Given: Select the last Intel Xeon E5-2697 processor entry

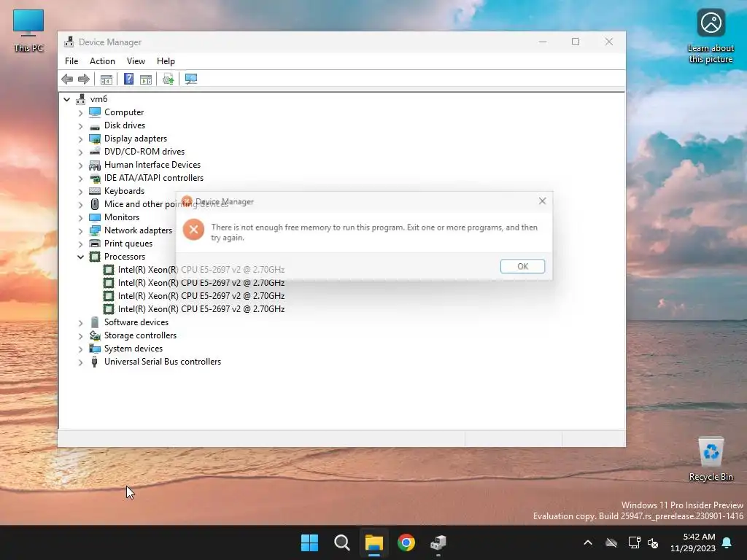Looking at the screenshot, I should [x=201, y=309].
